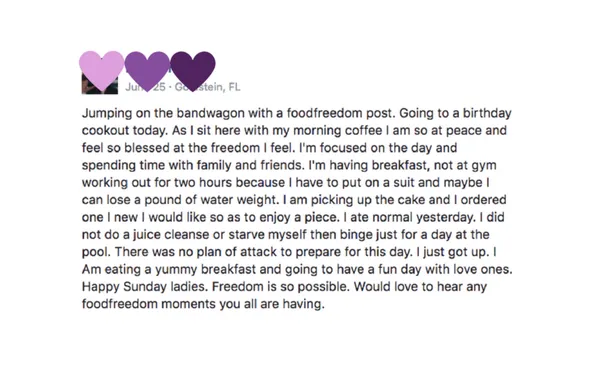This screenshot has height=375, width=600.
Task: Click the medium purple heart icon
Action: 147,71
